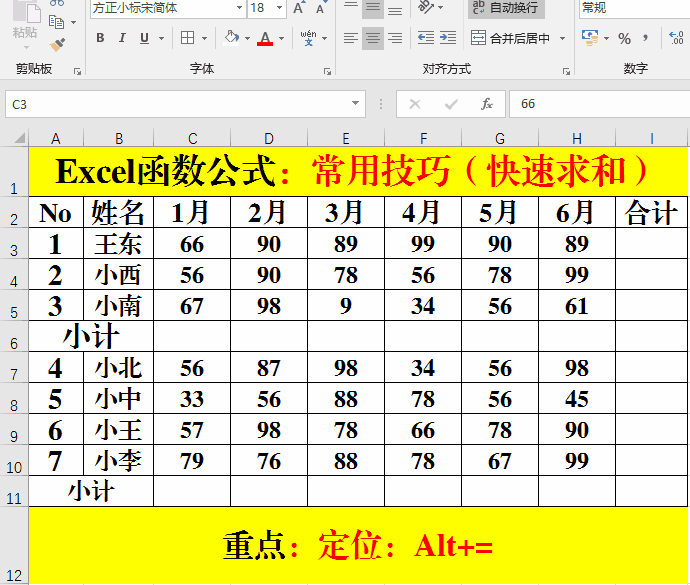Image resolution: width=690 pixels, height=585 pixels.
Task: Apply percent style format
Action: click(624, 39)
